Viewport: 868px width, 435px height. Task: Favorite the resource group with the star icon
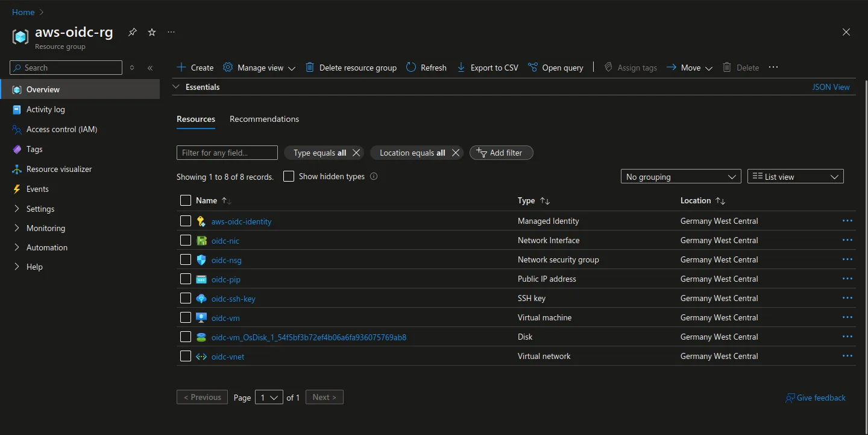coord(152,33)
